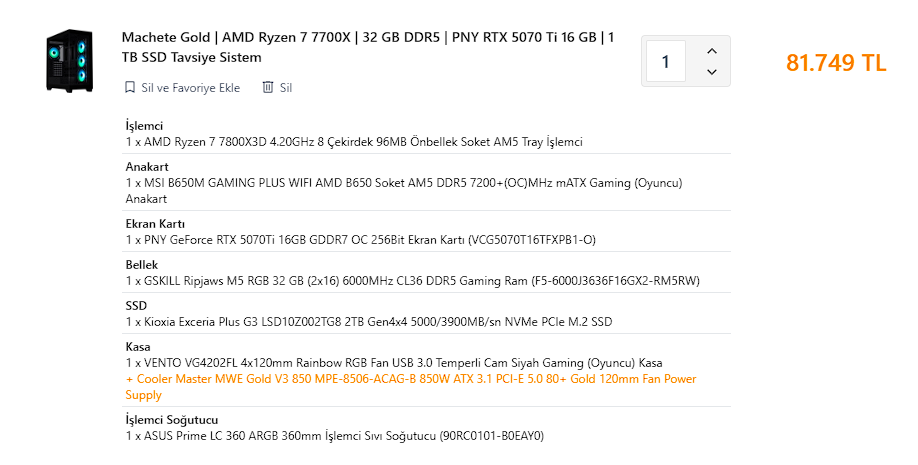Click the AMD Ryzen 7 7800X3D processor line
The width and height of the screenshot is (918, 465).
pyautogui.click(x=354, y=142)
